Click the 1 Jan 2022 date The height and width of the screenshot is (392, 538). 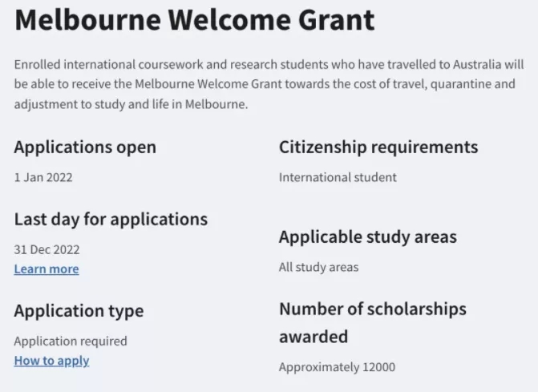click(x=43, y=178)
